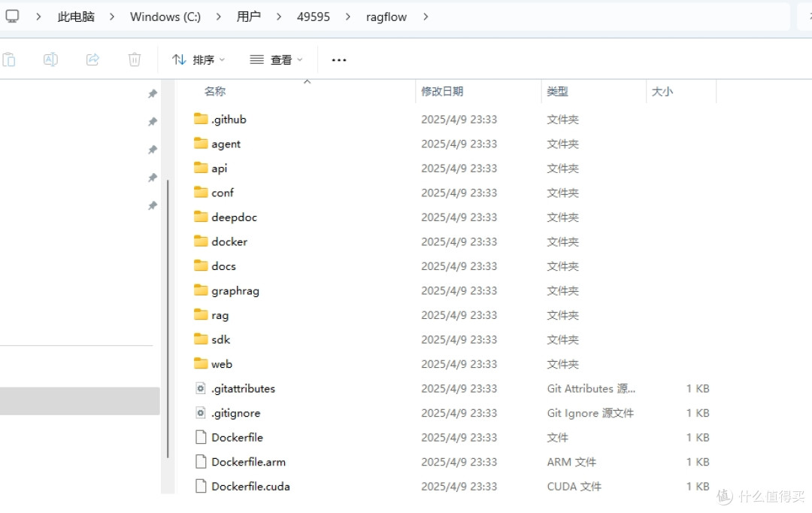The width and height of the screenshot is (812, 513).
Task: Click the Dockerfile.arm file icon
Action: (201, 462)
